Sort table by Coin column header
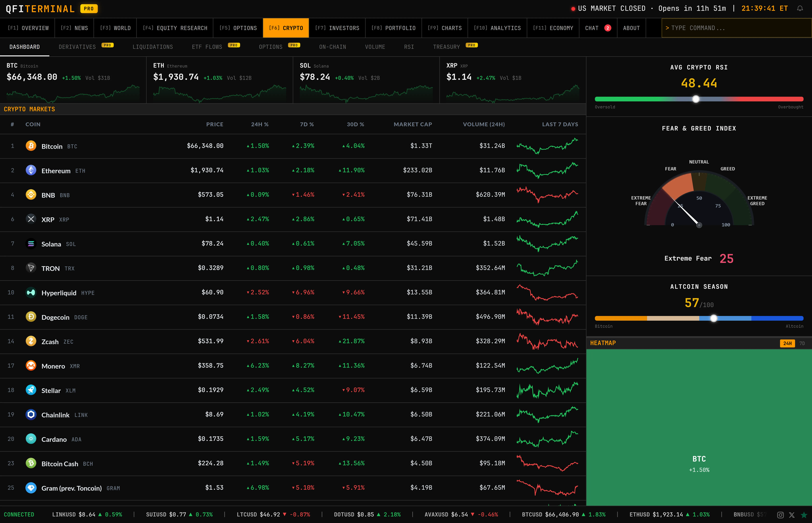 [33, 124]
